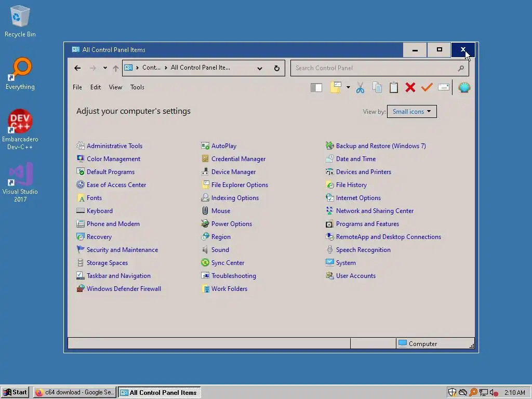
Task: Click the network tray icon
Action: pyautogui.click(x=484, y=393)
